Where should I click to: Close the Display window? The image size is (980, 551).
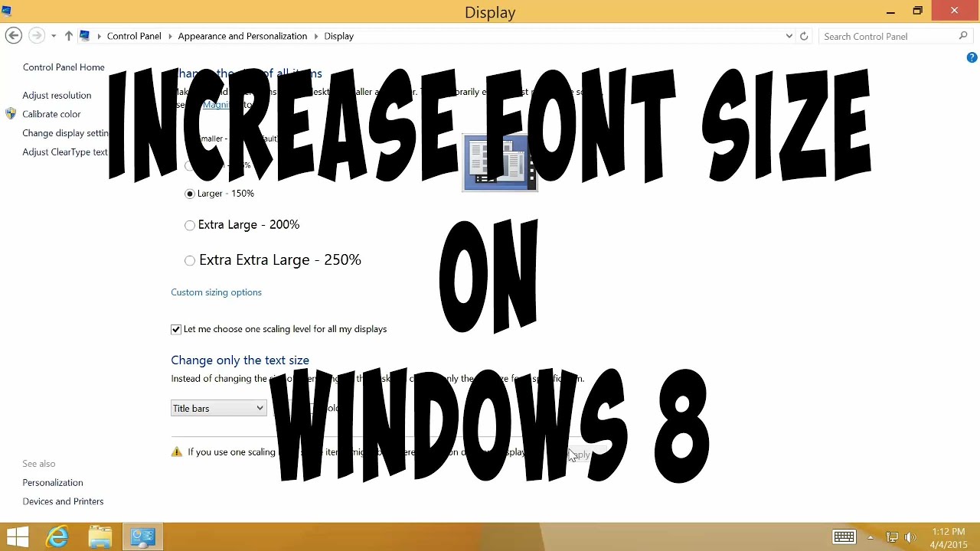pyautogui.click(x=955, y=11)
